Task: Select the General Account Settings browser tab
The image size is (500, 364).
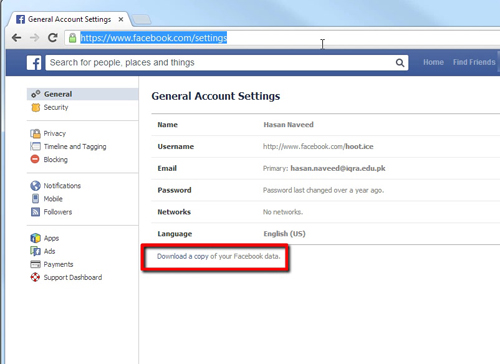Action: pos(70,19)
